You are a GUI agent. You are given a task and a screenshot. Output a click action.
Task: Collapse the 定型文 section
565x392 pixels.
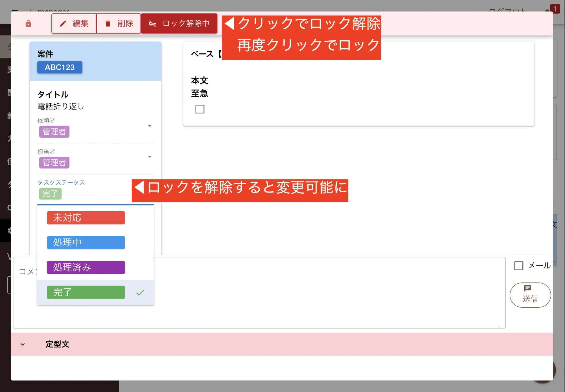[23, 344]
